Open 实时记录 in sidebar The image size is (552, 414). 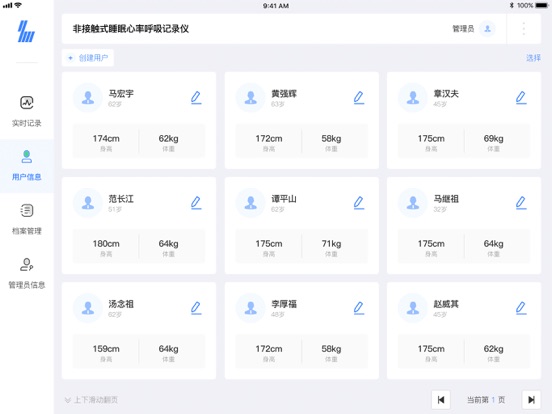coord(27,112)
